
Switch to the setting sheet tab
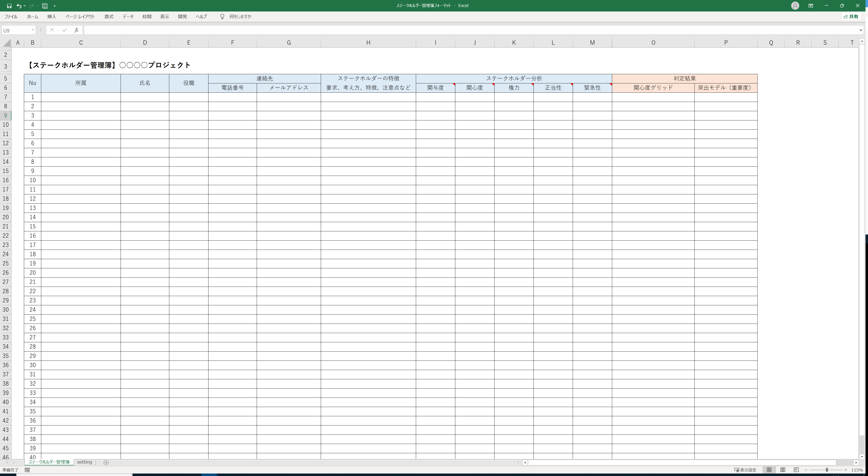(x=85, y=462)
